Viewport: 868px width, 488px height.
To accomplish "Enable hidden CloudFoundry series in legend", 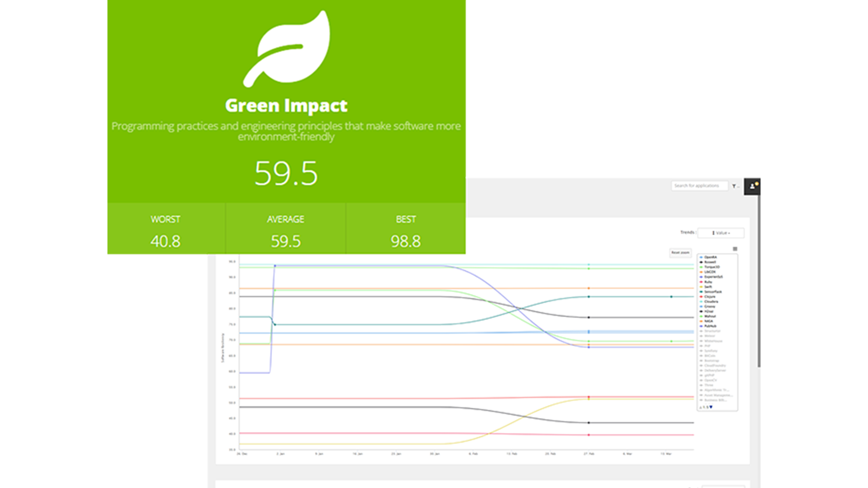I will point(712,365).
